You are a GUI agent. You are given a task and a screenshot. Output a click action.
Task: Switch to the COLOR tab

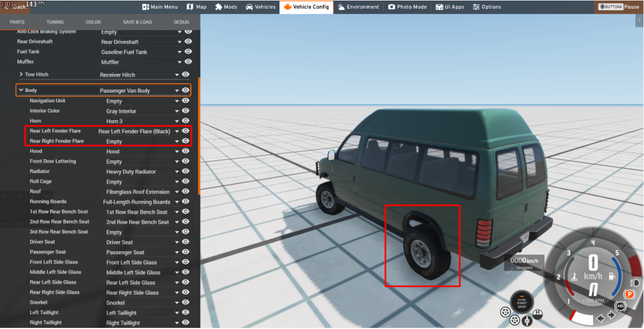[x=93, y=22]
